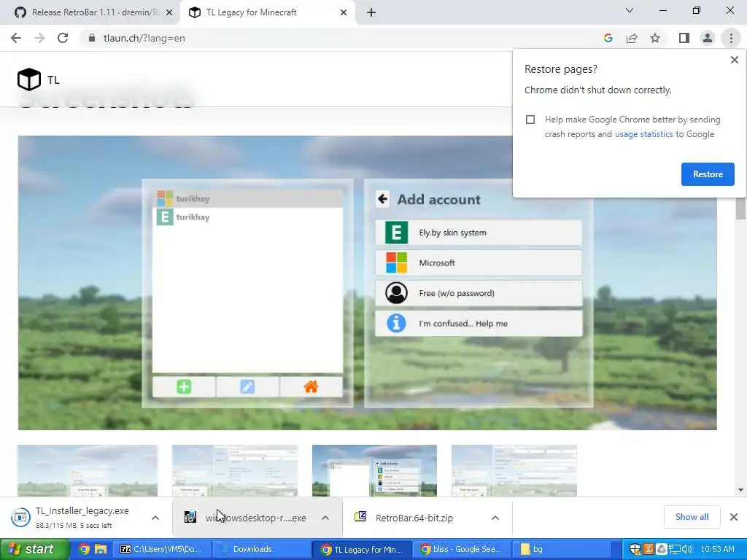Image resolution: width=747 pixels, height=560 pixels.
Task: Share this page via the share icon
Action: 632,38
